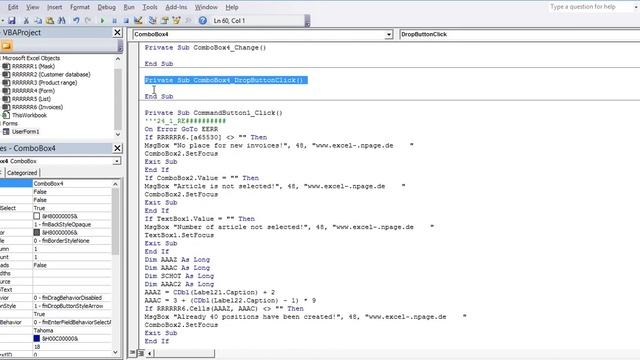640x360 pixels.
Task: Select RRRRRR4 (Form) sheet
Action: click(x=33, y=91)
